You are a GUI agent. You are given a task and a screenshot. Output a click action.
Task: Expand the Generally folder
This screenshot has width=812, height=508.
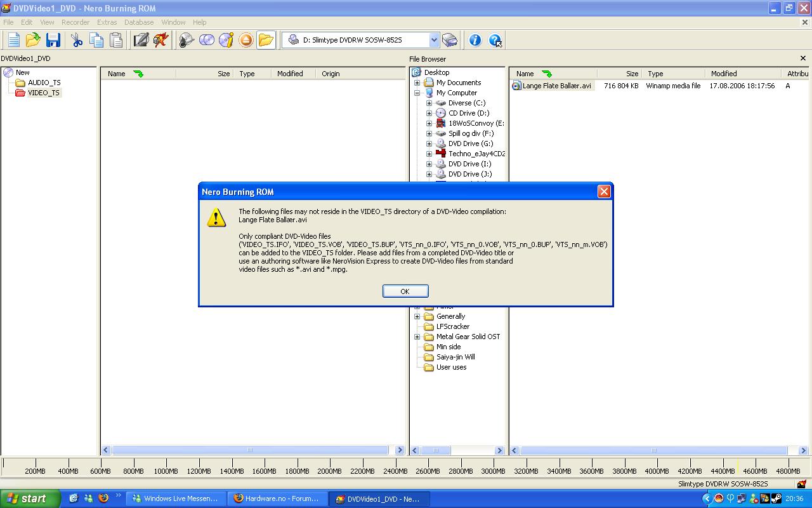[x=417, y=316]
